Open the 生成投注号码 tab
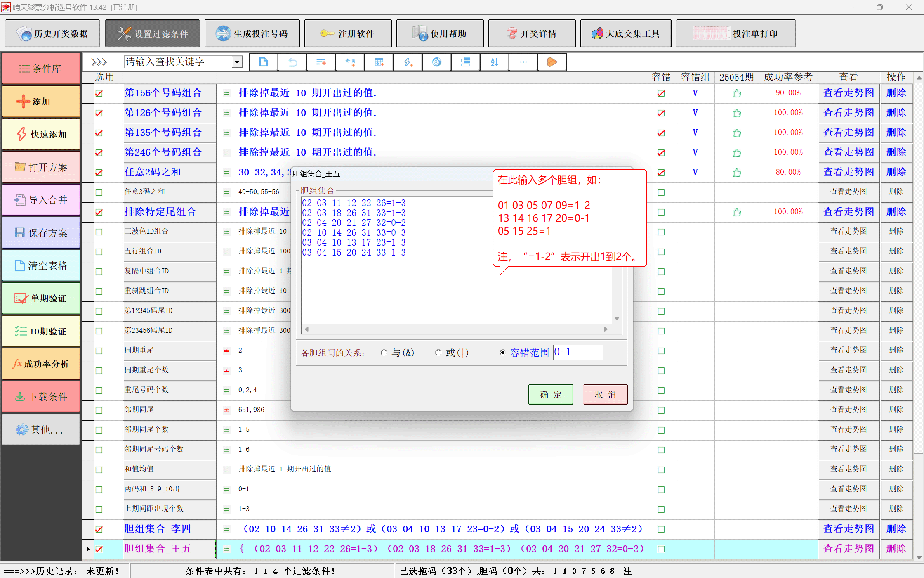This screenshot has width=924, height=578. [x=252, y=33]
